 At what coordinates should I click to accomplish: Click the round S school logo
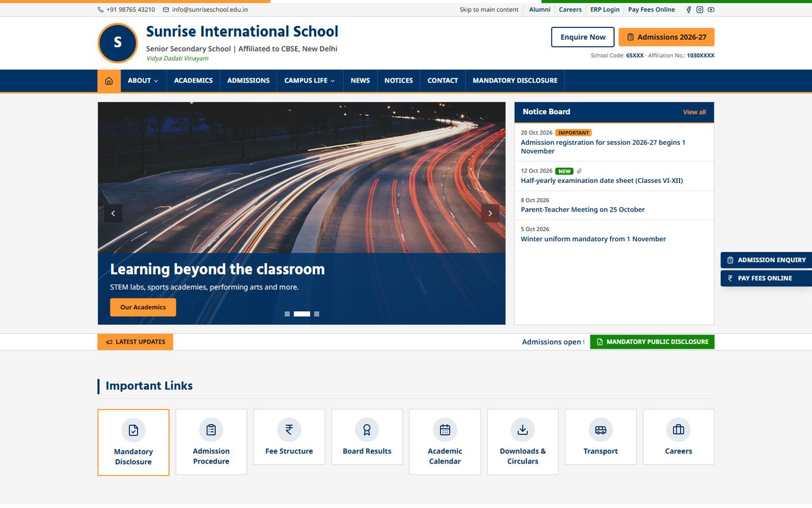tap(117, 43)
